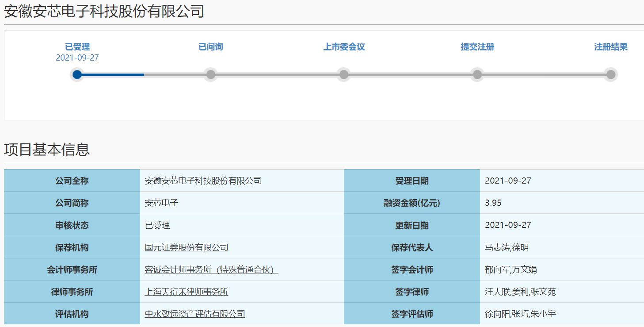644x327 pixels.
Task: Click the 受理日期 label cell
Action: pos(412,181)
